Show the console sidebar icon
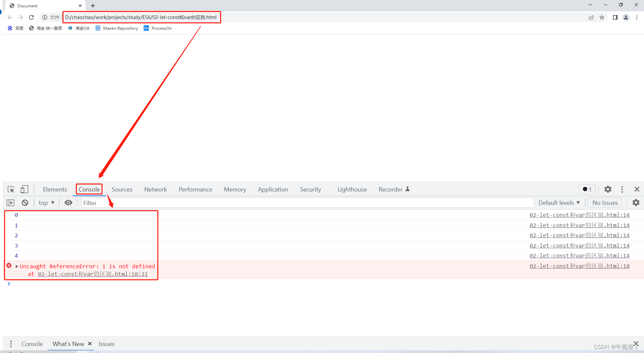The image size is (644, 353). [11, 203]
